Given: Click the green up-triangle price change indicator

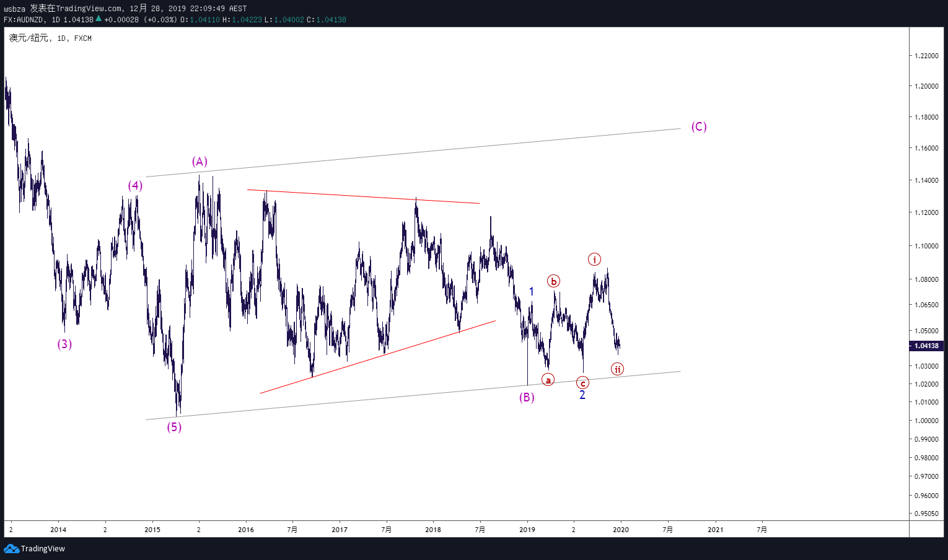Looking at the screenshot, I should [98, 19].
